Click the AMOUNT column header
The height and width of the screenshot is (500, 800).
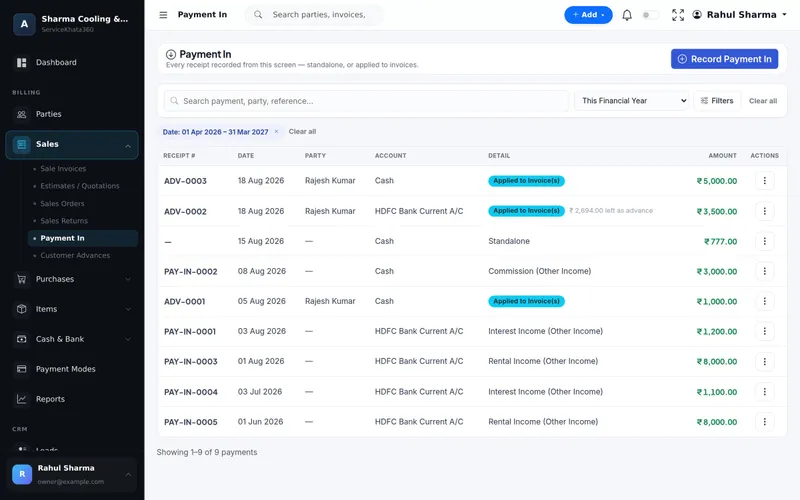pos(722,156)
